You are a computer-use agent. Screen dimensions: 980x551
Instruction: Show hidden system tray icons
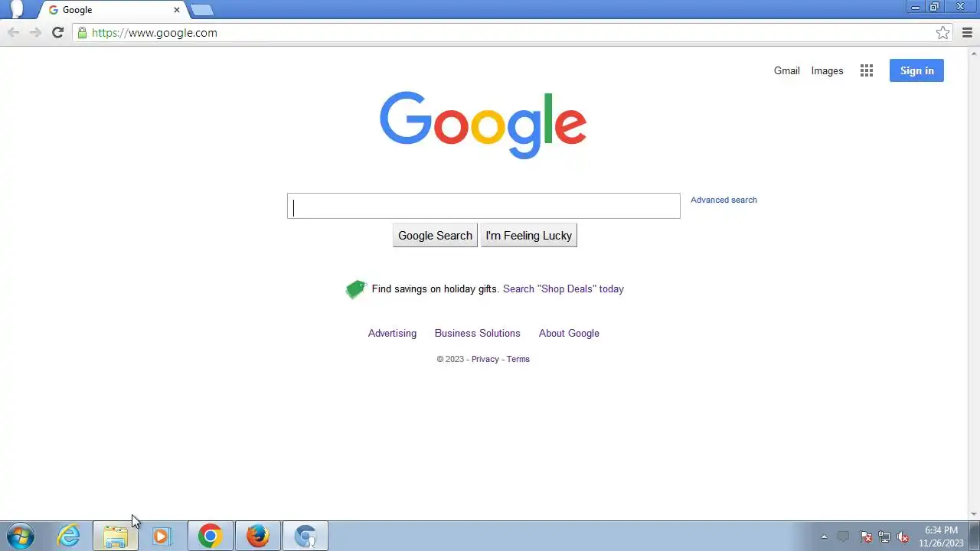pyautogui.click(x=824, y=537)
